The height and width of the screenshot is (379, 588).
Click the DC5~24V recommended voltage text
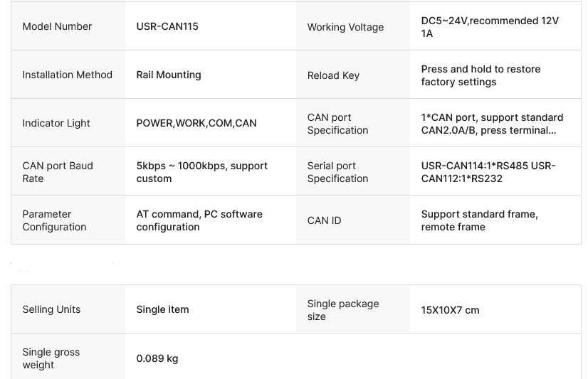[490, 27]
